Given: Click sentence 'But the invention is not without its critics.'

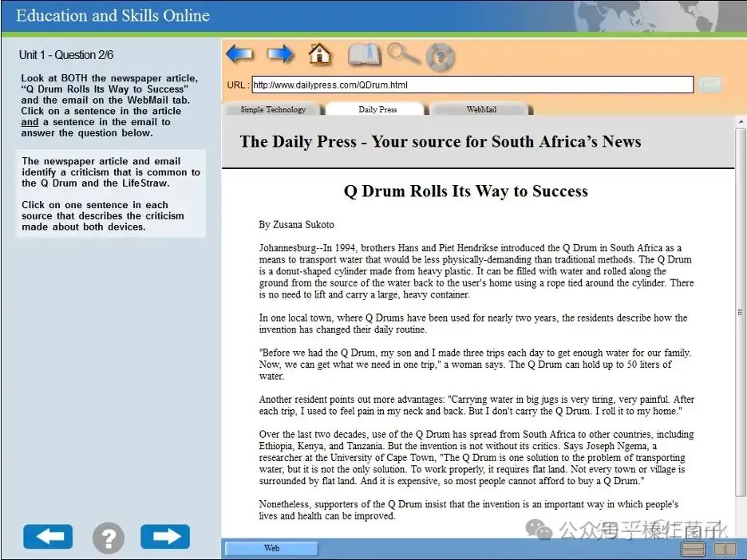Looking at the screenshot, I should (x=473, y=446).
